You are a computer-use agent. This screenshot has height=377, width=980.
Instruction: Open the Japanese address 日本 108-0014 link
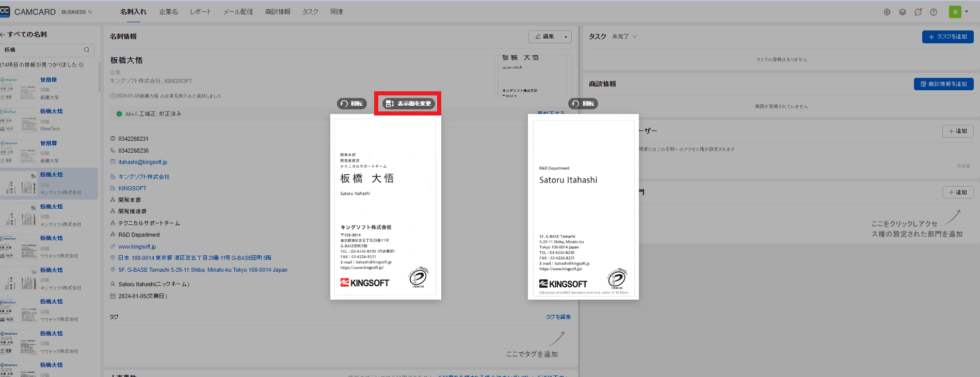pyautogui.click(x=195, y=258)
